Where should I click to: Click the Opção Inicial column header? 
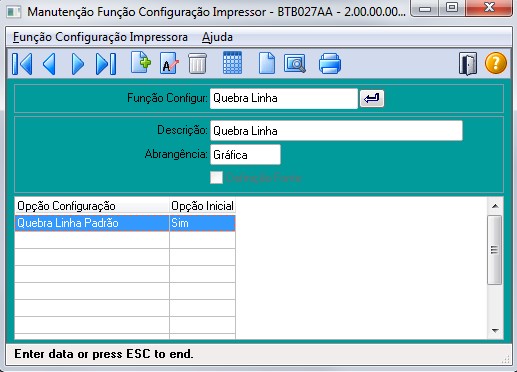(202, 206)
